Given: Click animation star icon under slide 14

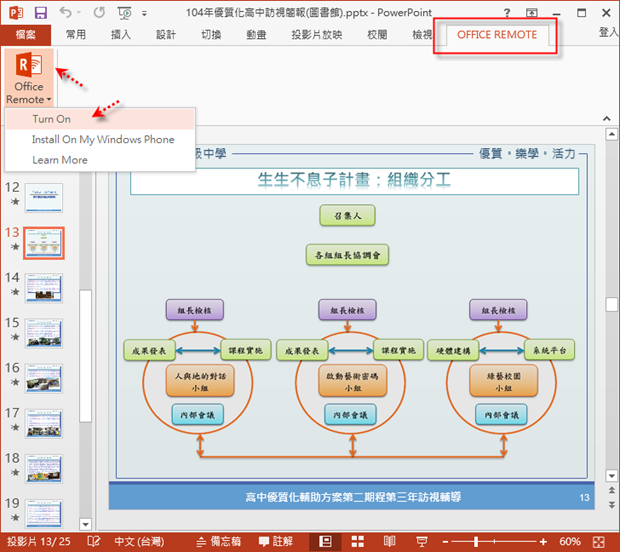Looking at the screenshot, I should pyautogui.click(x=15, y=292).
